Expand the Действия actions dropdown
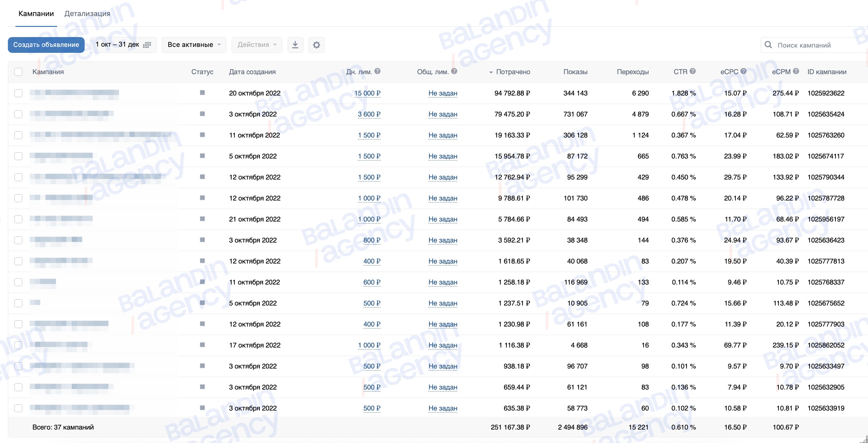Image resolution: width=868 pixels, height=443 pixels. tap(257, 45)
